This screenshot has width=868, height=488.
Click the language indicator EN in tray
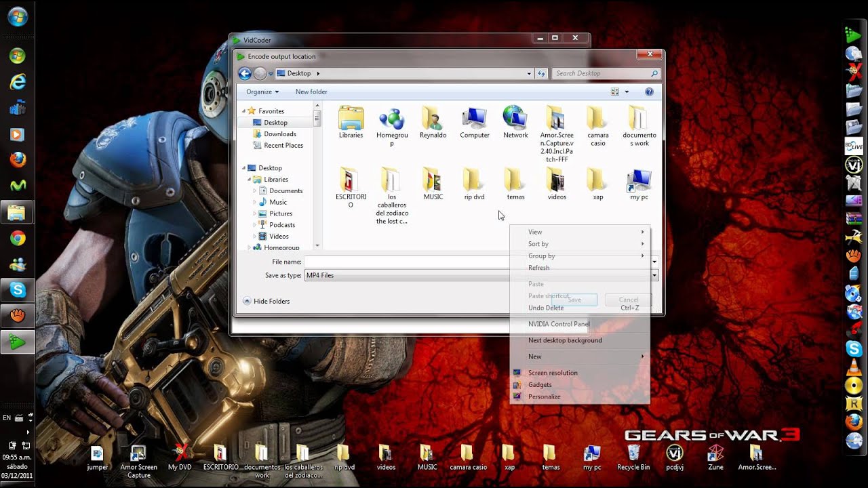[7, 418]
